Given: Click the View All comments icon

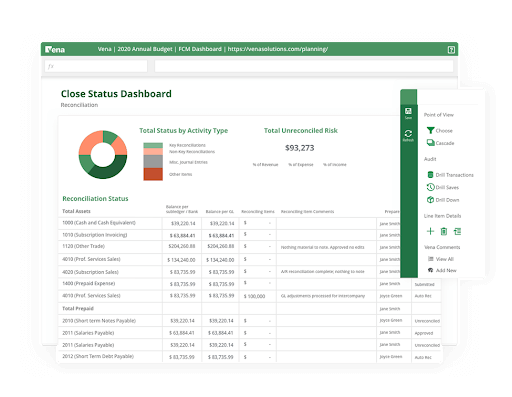Looking at the screenshot, I should click(x=431, y=259).
